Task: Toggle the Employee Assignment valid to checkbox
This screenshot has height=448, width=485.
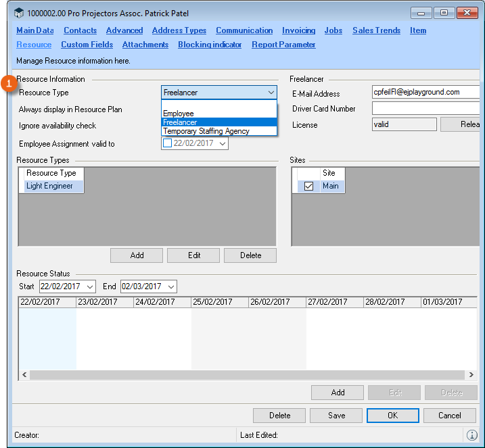Action: pyautogui.click(x=168, y=143)
